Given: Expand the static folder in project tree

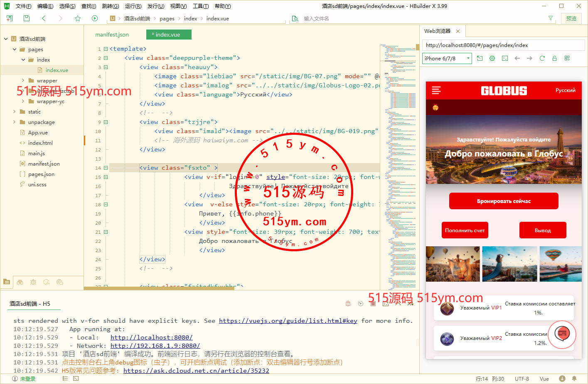Looking at the screenshot, I should pyautogui.click(x=15, y=112).
